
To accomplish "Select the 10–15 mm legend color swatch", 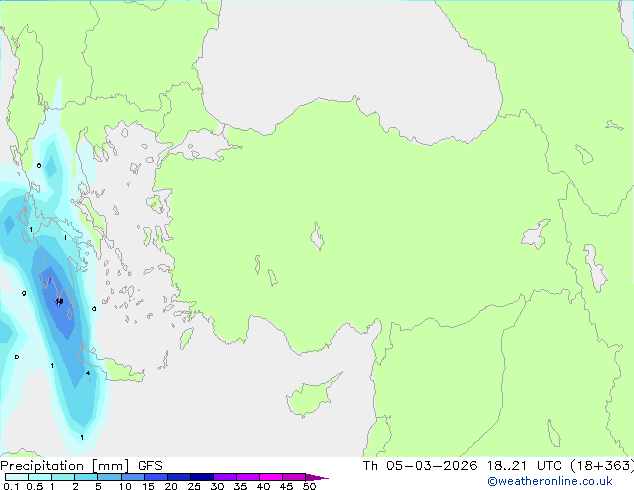I will click(x=132, y=477).
